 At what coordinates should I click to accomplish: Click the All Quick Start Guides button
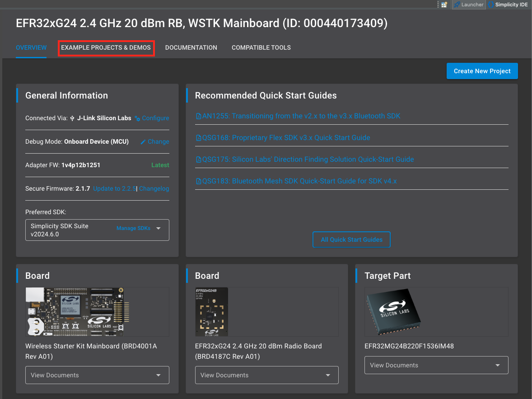[351, 239]
